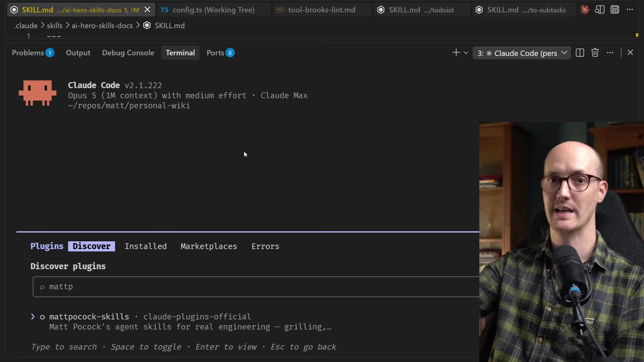The image size is (644, 362).
Task: Kill terminal with trash icon
Action: (x=595, y=53)
